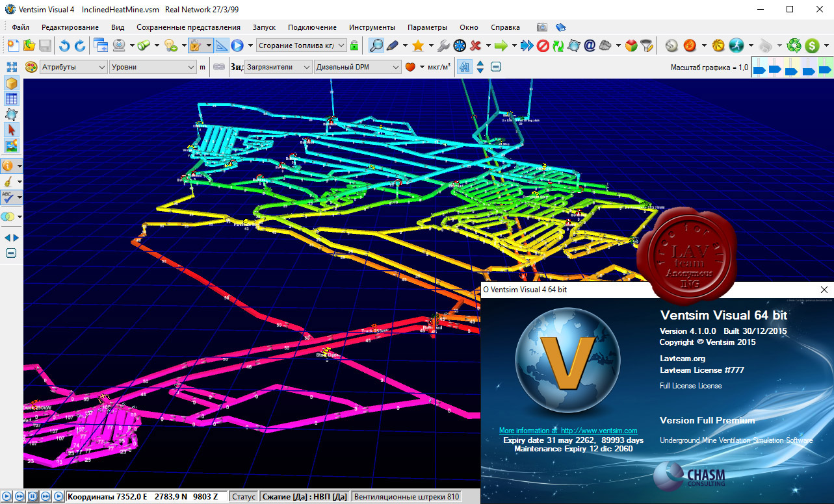
Task: Open a new window with the plus-window icon
Action: [101, 45]
